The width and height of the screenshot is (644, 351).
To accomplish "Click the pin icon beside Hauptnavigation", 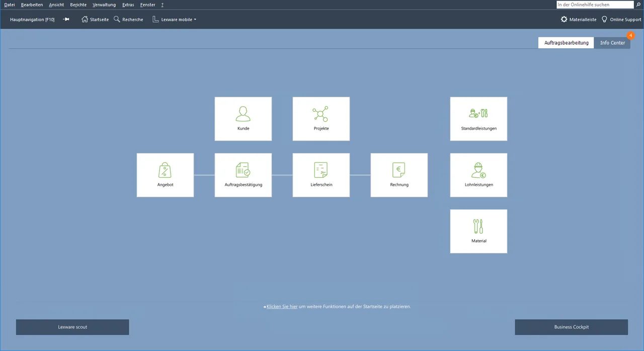I will 66,19.
